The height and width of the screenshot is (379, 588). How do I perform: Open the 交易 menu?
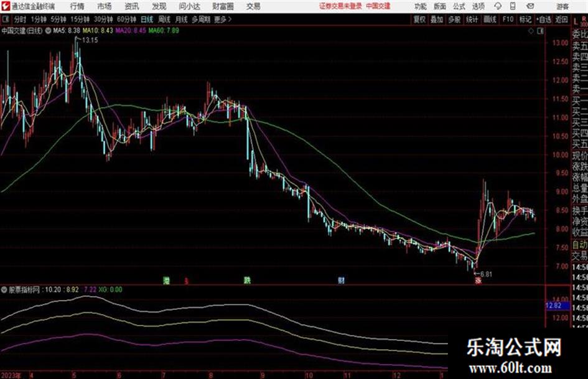[253, 6]
